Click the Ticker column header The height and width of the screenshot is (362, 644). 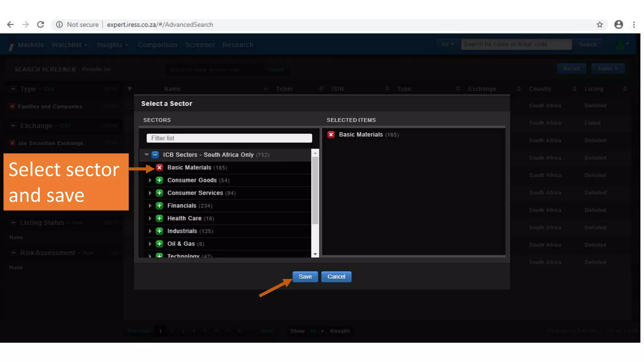click(x=284, y=89)
